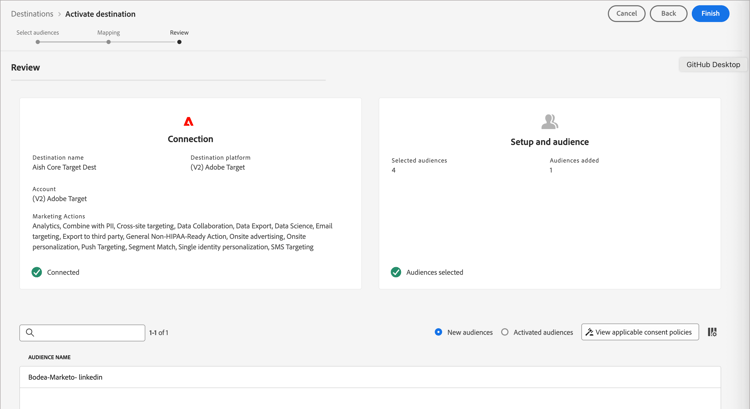Click the audience people icon
Image resolution: width=750 pixels, height=409 pixels.
(x=550, y=122)
